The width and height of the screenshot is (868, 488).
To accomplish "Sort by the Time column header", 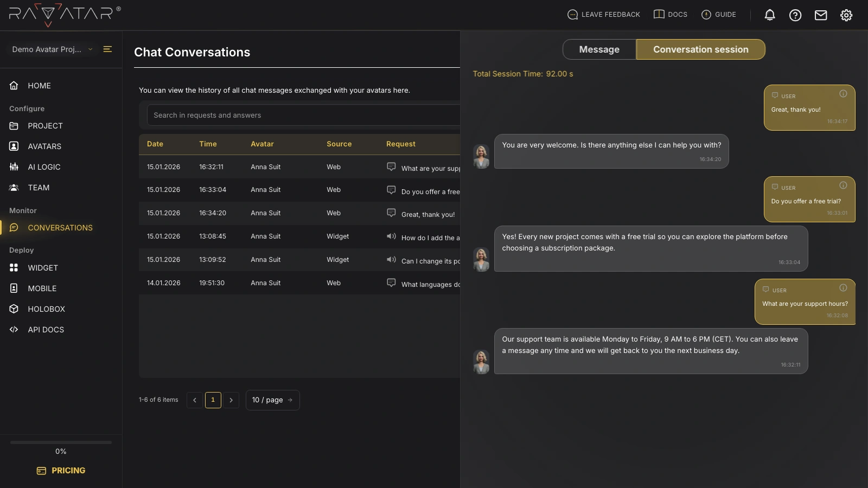I will point(208,144).
